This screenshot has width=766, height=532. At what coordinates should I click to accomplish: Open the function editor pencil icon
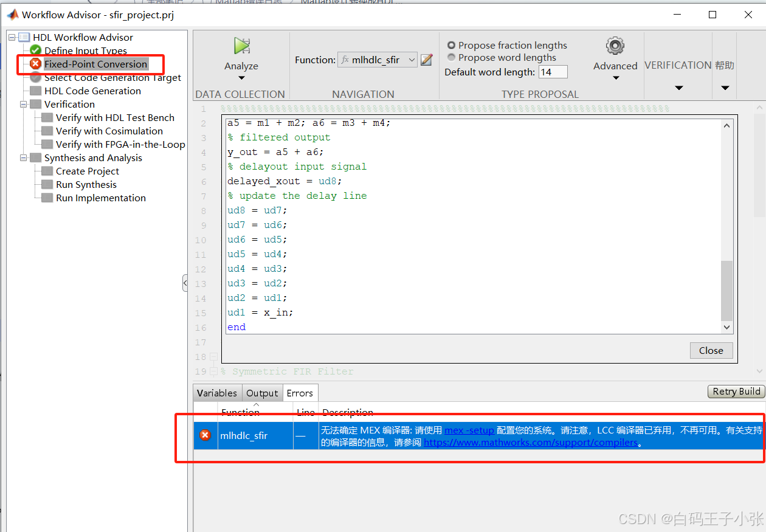[427, 60]
